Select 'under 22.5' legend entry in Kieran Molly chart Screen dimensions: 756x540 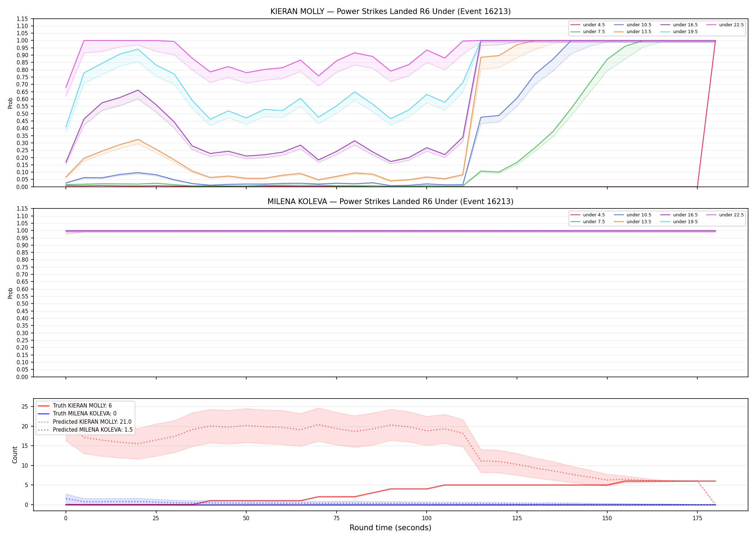[725, 25]
